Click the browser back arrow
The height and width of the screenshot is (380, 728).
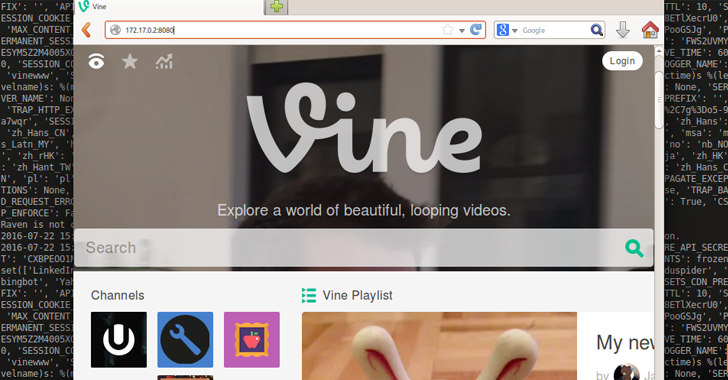pyautogui.click(x=86, y=30)
